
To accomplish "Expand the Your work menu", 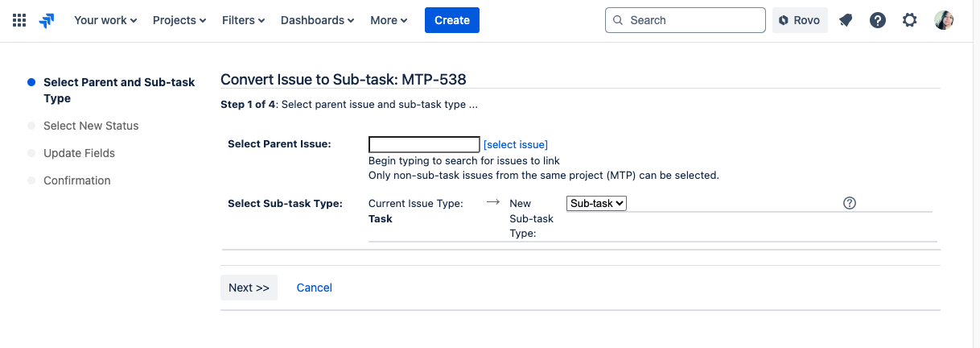I will pos(105,20).
